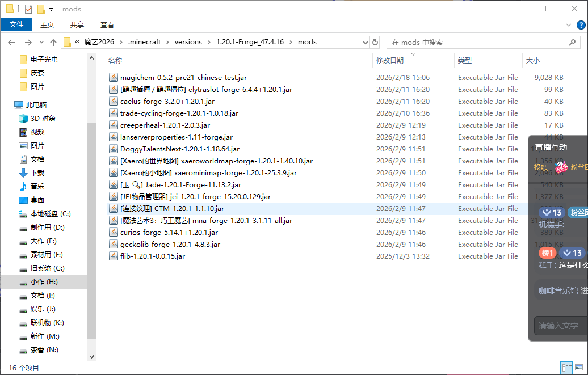Screen dimensions: 588x375
Task: Open 制作用 (D:) drive
Action: (47, 227)
